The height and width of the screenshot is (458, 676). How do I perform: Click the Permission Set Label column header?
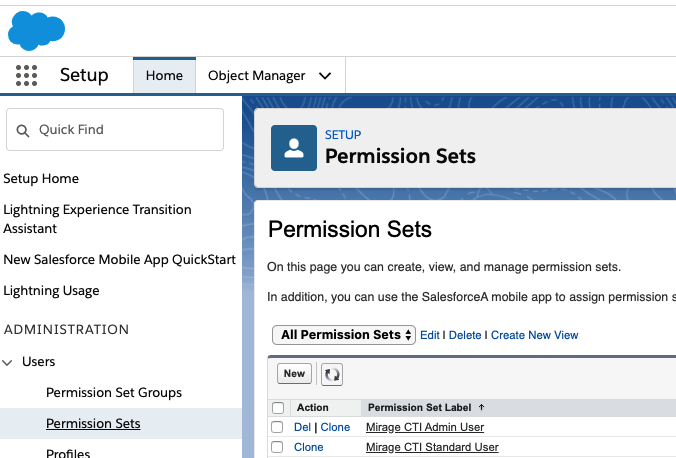tap(419, 408)
